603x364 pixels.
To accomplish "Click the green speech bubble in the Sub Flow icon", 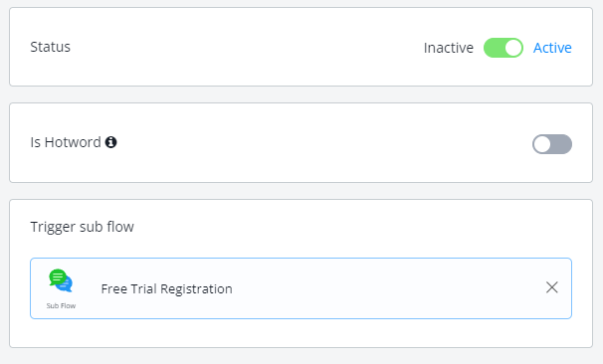I will (58, 276).
